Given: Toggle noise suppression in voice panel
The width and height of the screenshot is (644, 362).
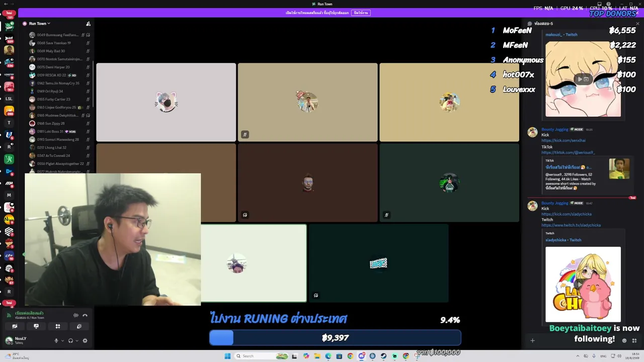Looking at the screenshot, I should [x=76, y=315].
